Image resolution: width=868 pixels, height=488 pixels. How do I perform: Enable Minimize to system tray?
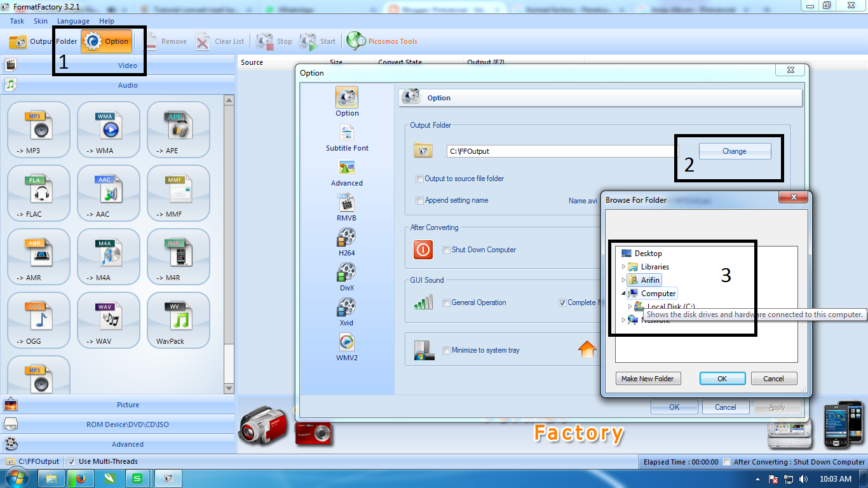click(446, 350)
